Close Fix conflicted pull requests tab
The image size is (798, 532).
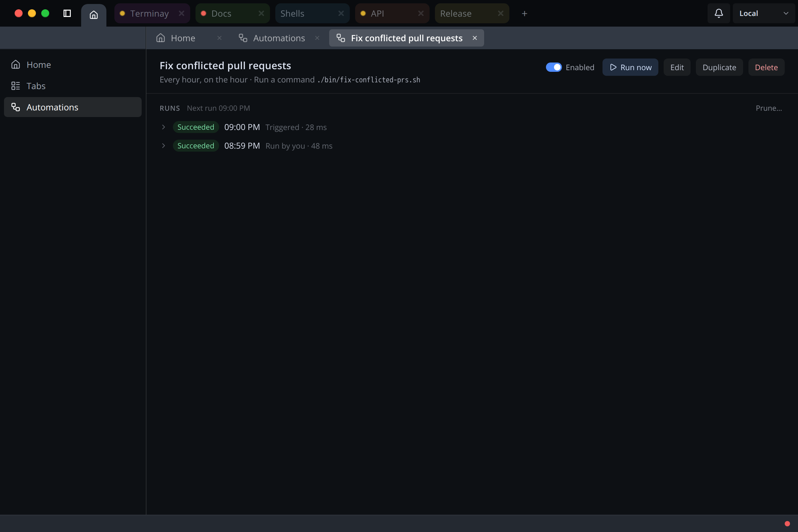coord(475,38)
